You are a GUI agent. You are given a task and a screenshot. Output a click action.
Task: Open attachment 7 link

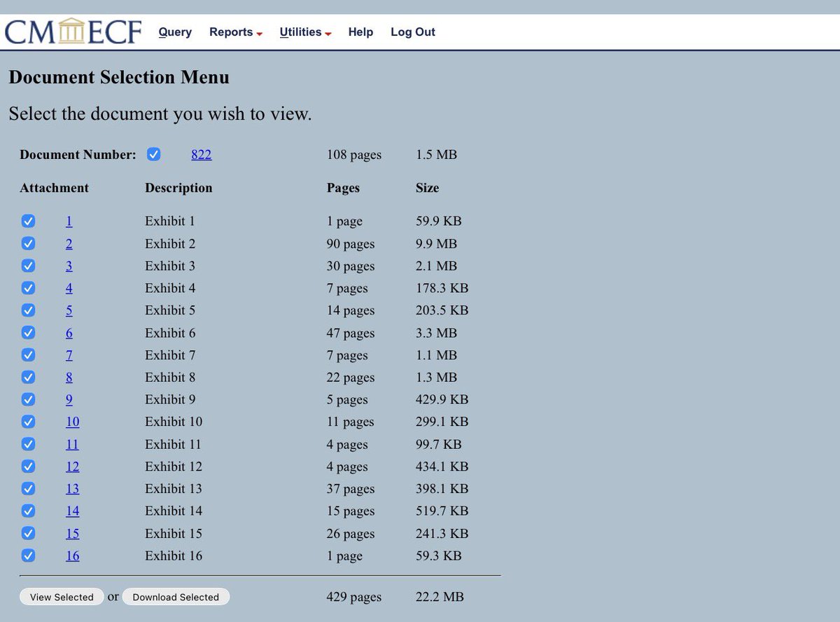69,355
